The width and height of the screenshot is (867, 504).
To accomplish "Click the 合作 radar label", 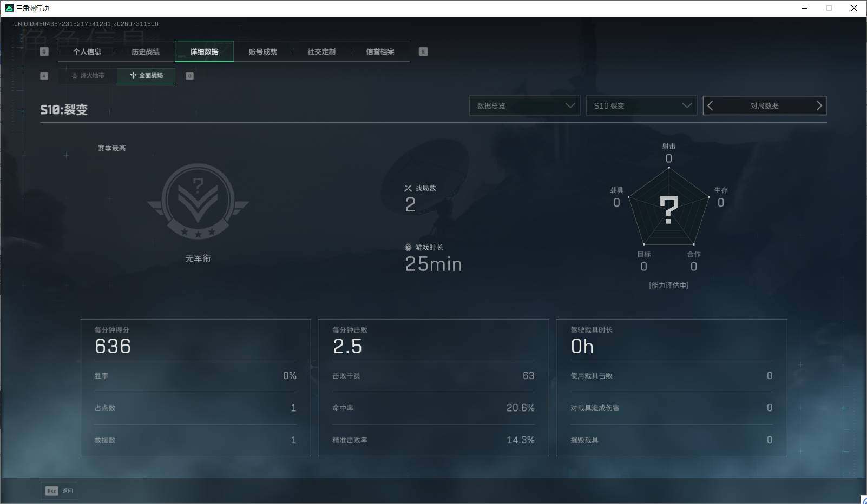I will [x=694, y=254].
